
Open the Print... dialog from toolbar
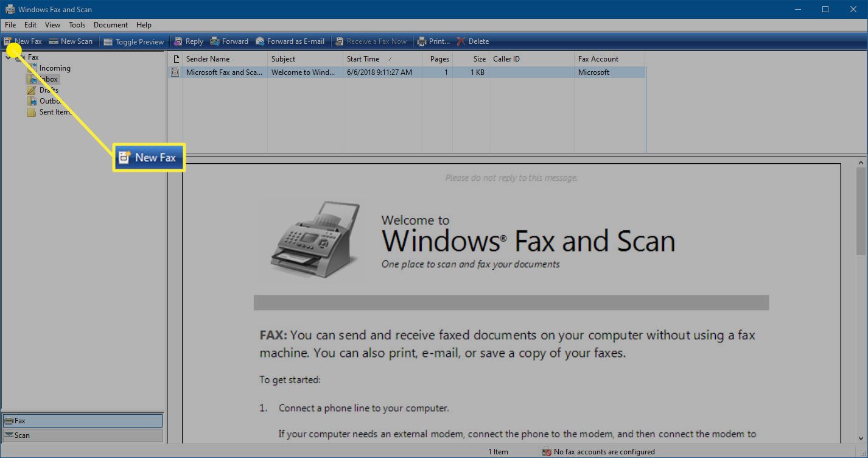433,41
